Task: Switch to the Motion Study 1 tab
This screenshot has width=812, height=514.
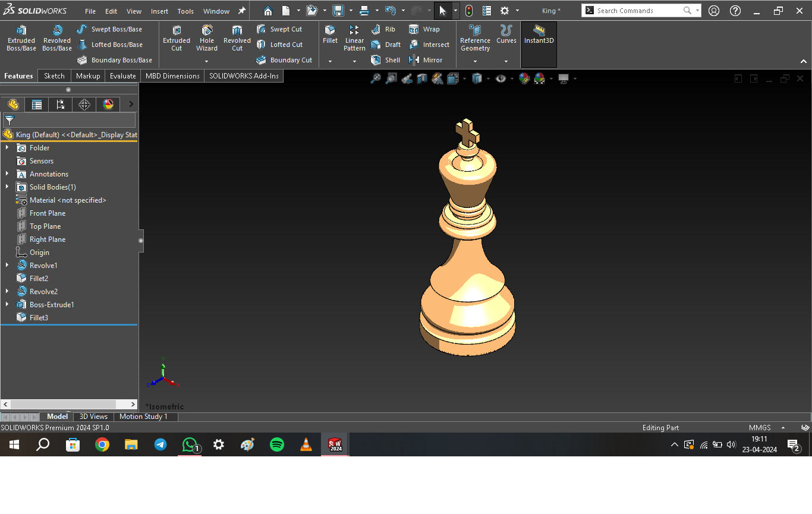Action: click(143, 417)
